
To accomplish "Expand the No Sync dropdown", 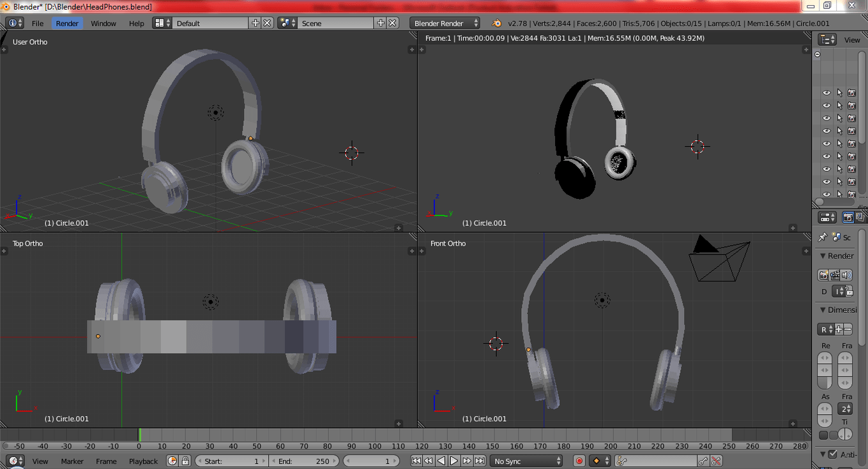I will pos(527,461).
